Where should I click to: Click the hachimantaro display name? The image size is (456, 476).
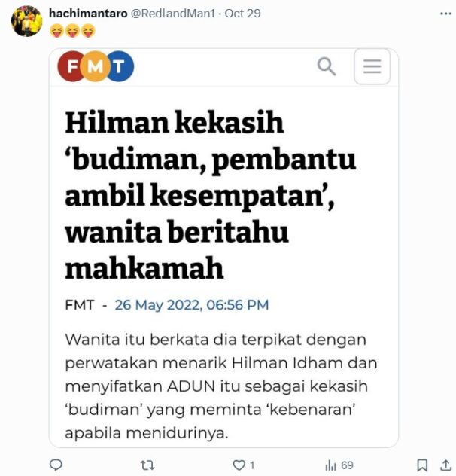(x=88, y=14)
